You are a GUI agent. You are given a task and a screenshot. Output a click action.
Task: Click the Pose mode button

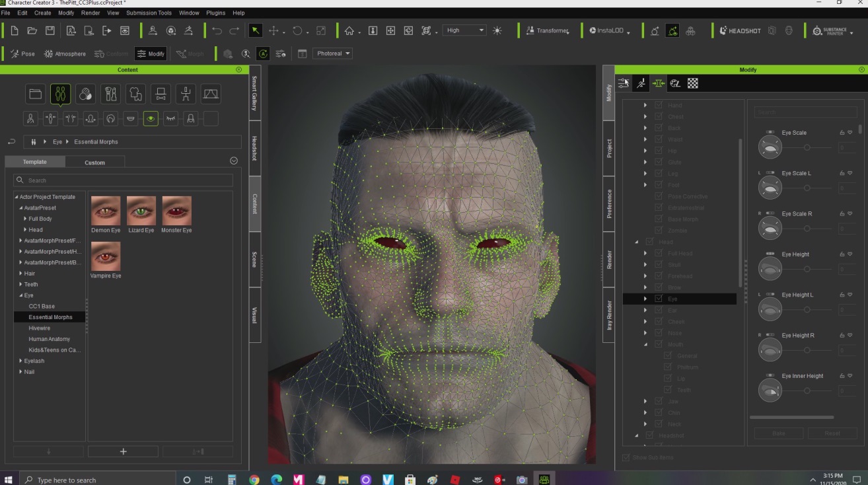coord(22,54)
